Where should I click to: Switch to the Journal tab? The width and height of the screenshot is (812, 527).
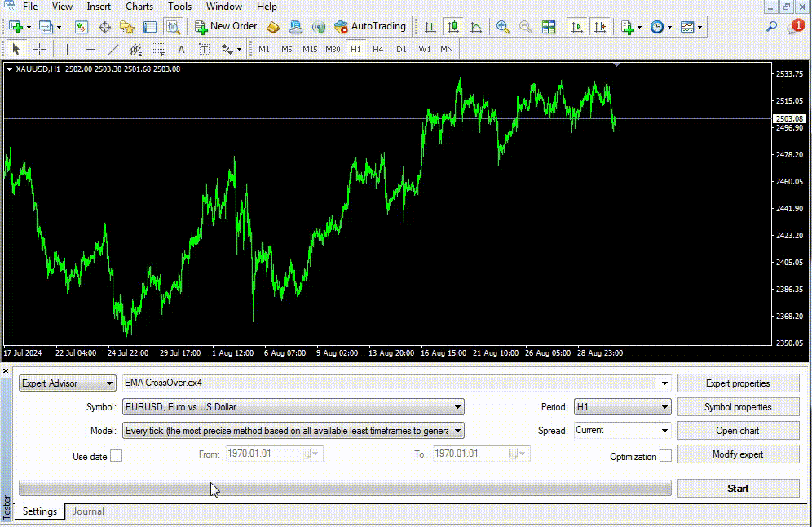(88, 511)
